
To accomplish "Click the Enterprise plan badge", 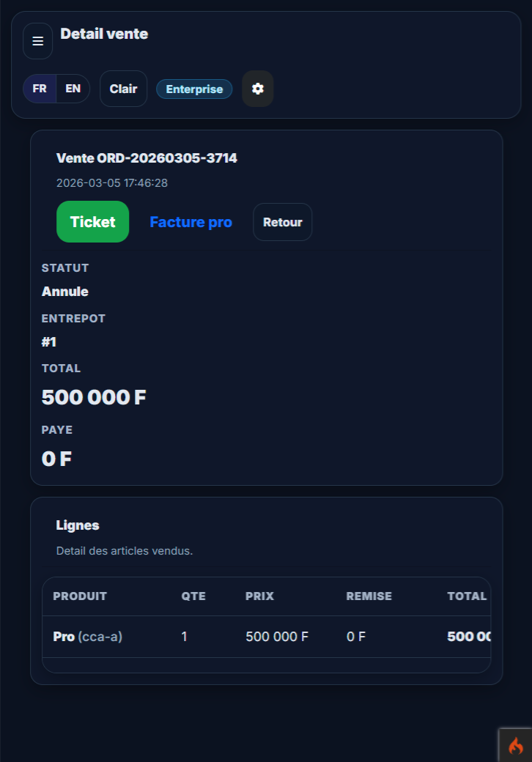I will point(194,89).
